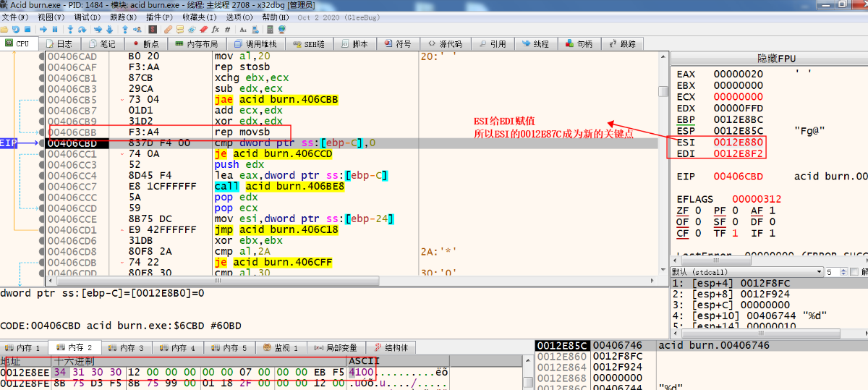Open calculator icon in toolbar
This screenshot has width=868, height=390.
point(270,30)
